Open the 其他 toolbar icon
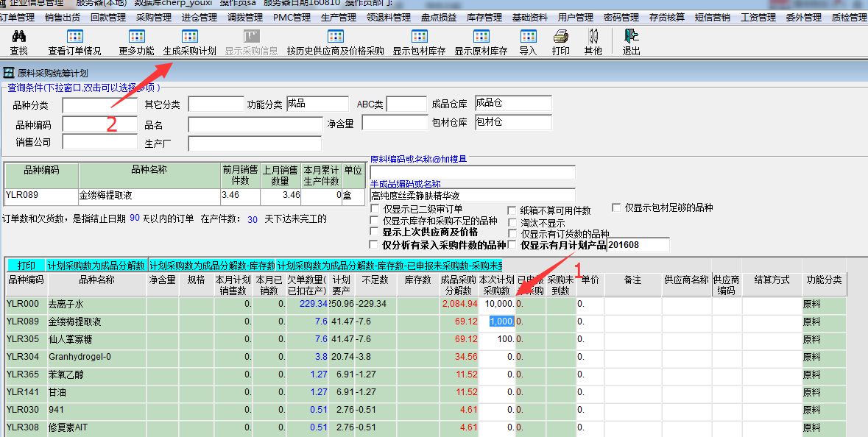 click(x=593, y=37)
